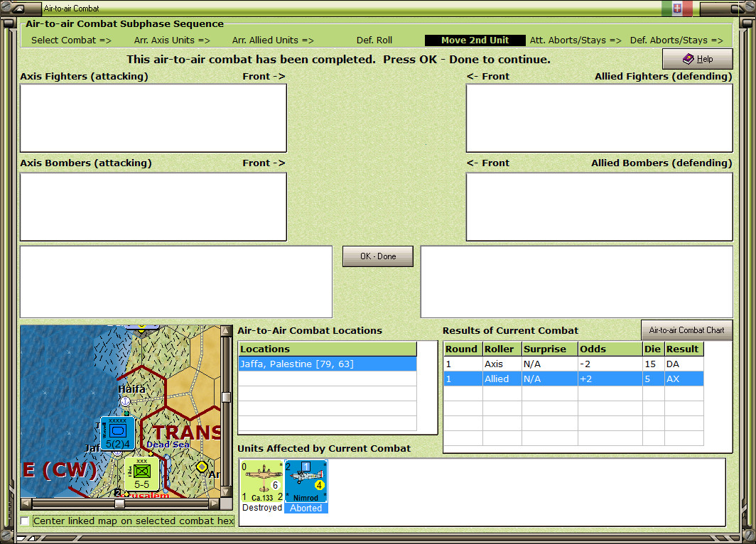The height and width of the screenshot is (544, 756).
Task: Click the OK - Done button
Action: (377, 256)
